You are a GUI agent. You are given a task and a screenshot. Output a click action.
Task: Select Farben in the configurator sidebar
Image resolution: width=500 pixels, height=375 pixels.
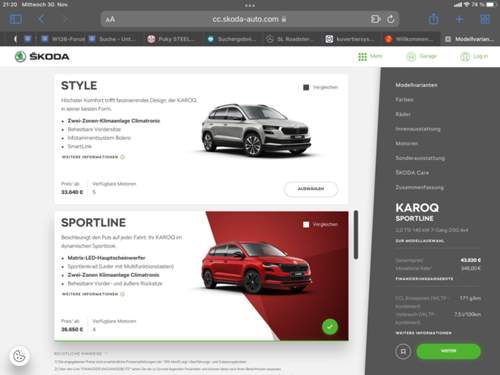click(404, 100)
